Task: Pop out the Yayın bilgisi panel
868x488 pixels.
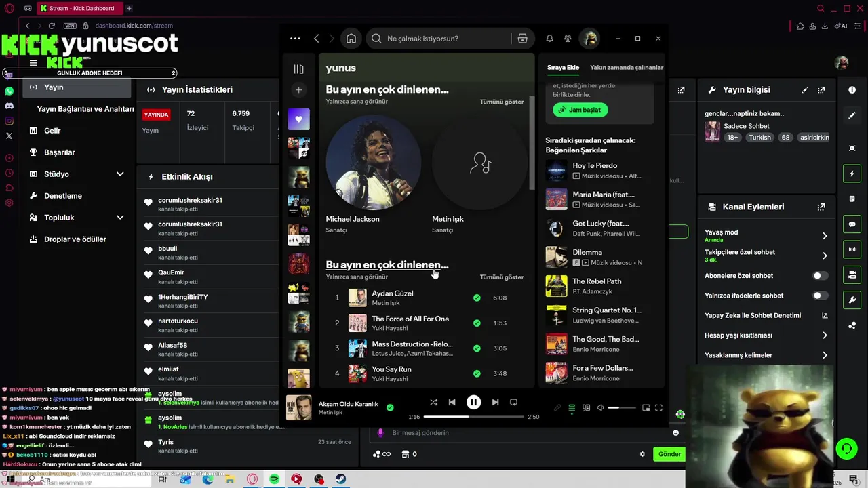Action: pos(821,89)
